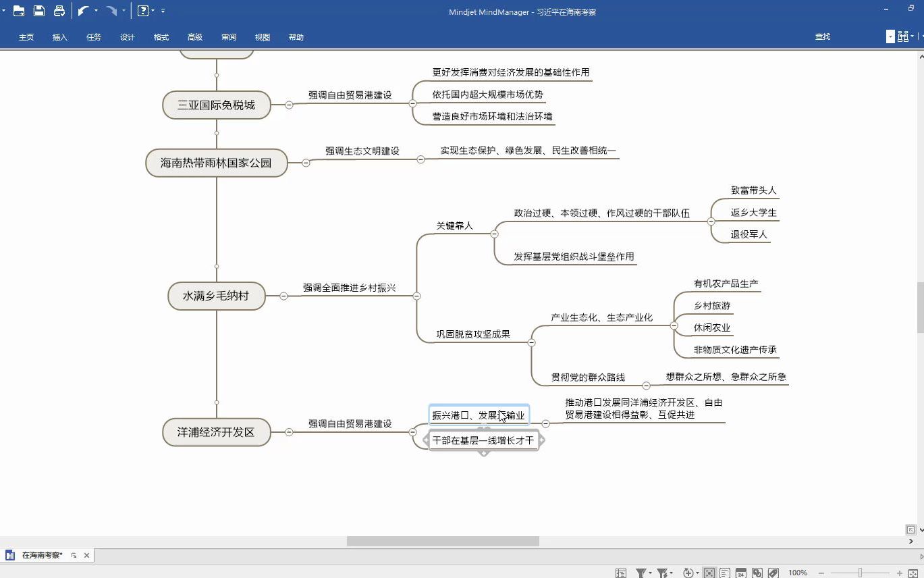924x578 pixels.
Task: Click the map overview corner icon
Action: [911, 530]
